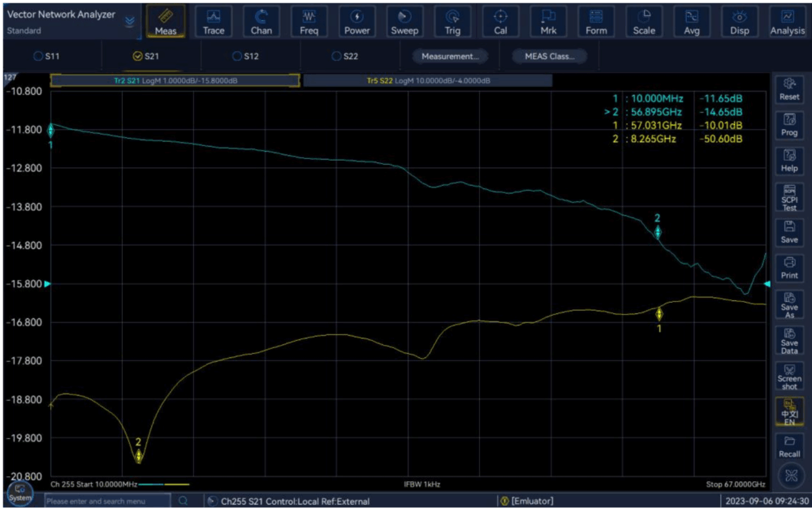Open the Sweep settings icon
This screenshot has height=508, width=812.
point(404,22)
